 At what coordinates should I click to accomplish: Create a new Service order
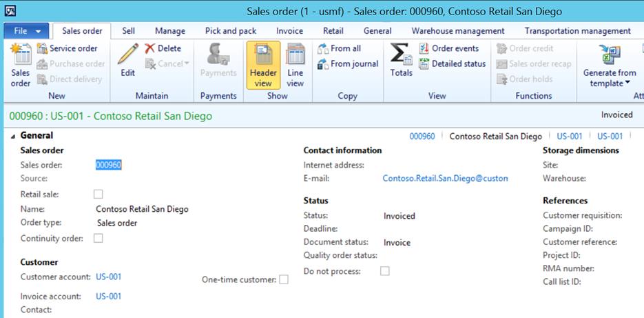pos(67,48)
